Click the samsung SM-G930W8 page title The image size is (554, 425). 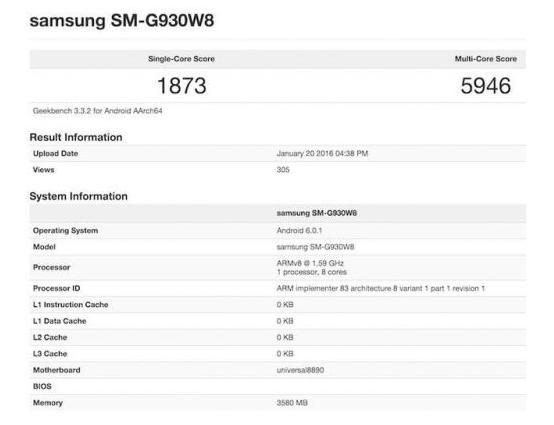coord(122,21)
